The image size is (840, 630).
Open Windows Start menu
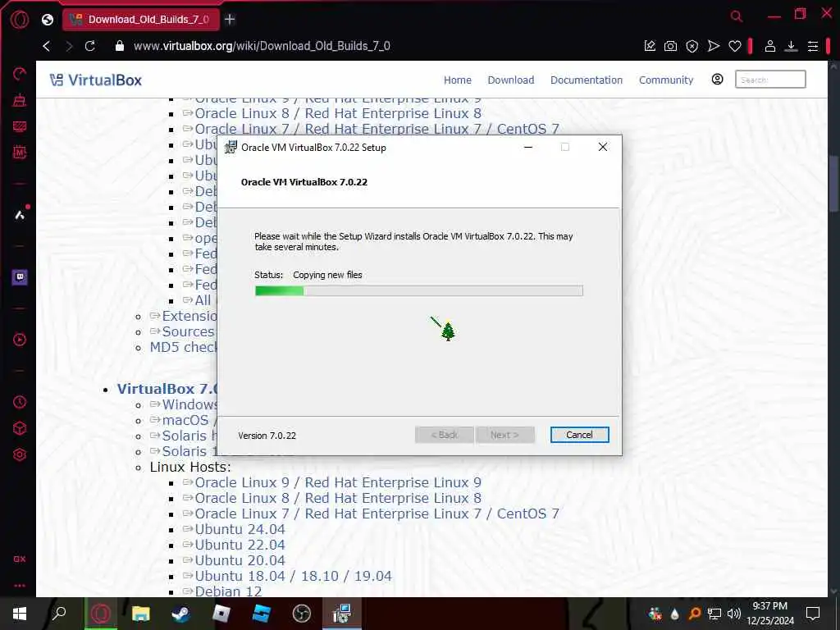(x=20, y=614)
